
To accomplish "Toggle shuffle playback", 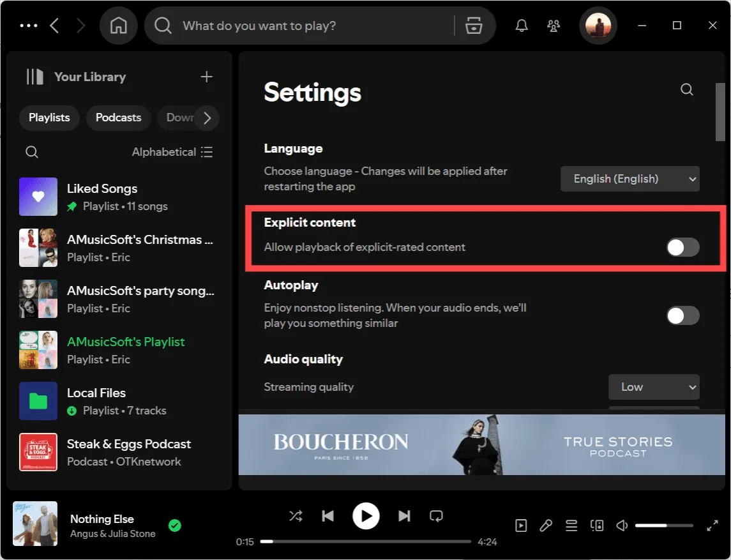I will tap(296, 516).
